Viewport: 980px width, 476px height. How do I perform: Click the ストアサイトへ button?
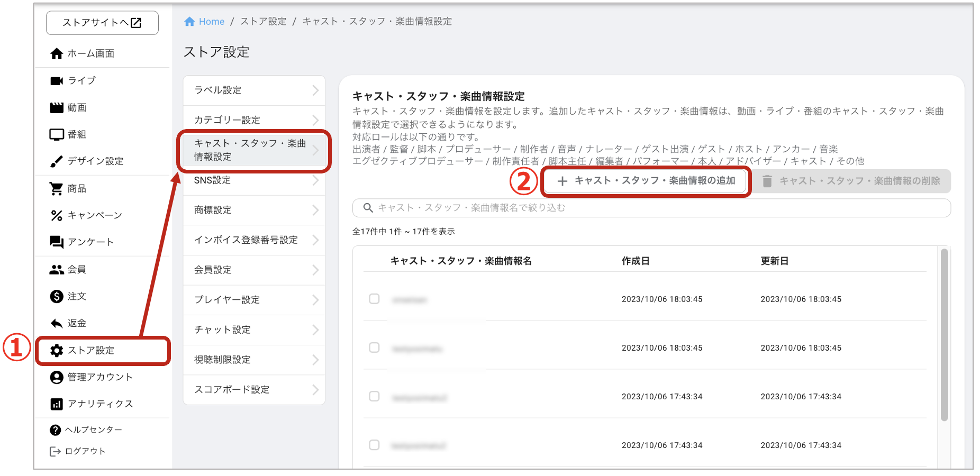102,23
